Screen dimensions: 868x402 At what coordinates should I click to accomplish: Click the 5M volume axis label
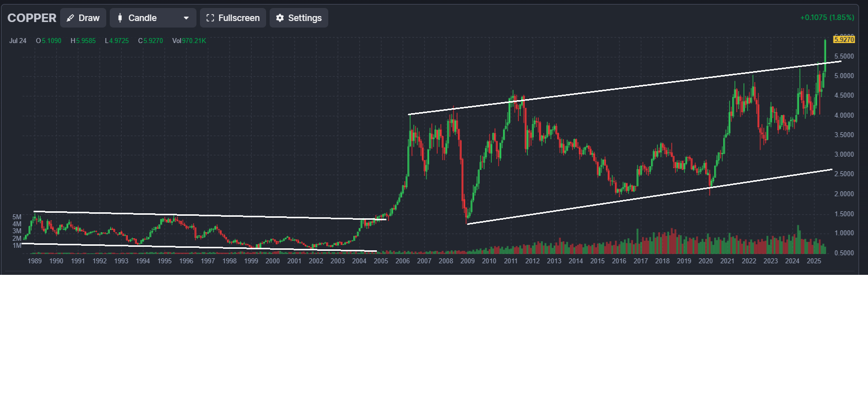pos(17,217)
